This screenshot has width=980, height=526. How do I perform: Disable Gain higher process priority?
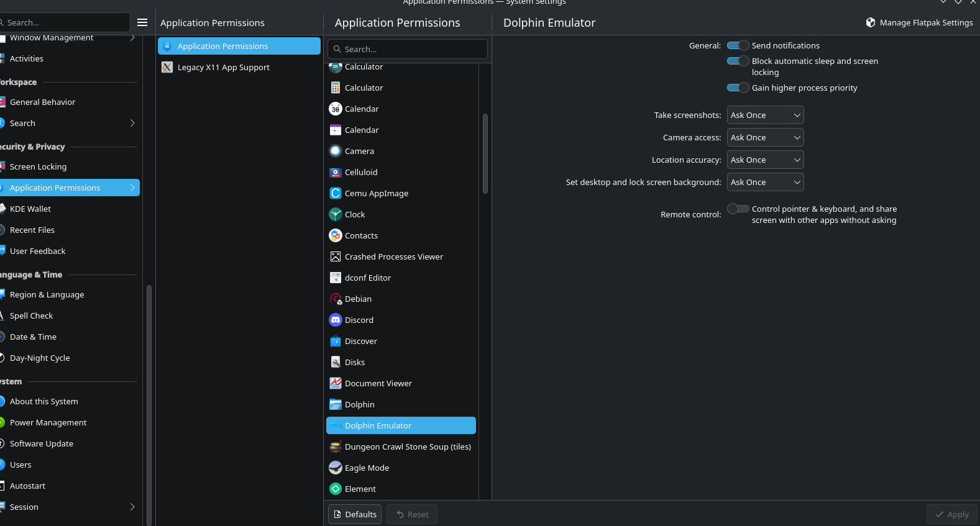[738, 88]
